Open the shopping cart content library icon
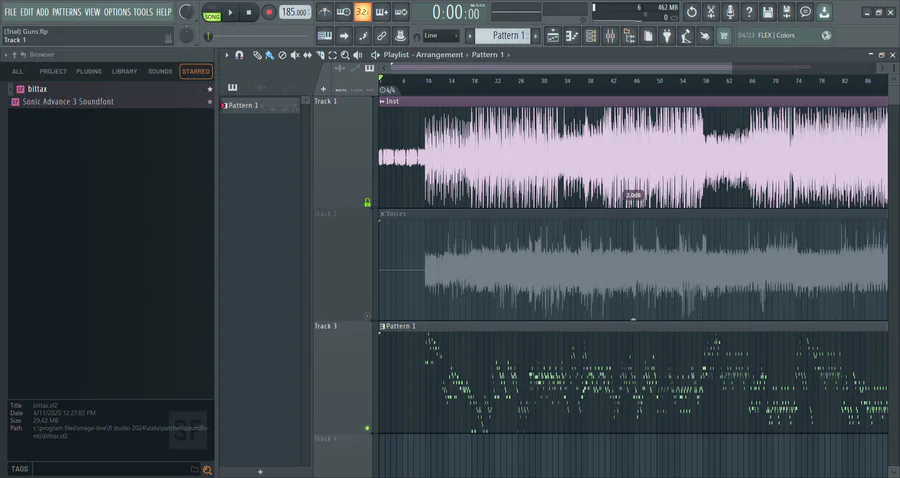 pyautogui.click(x=724, y=36)
